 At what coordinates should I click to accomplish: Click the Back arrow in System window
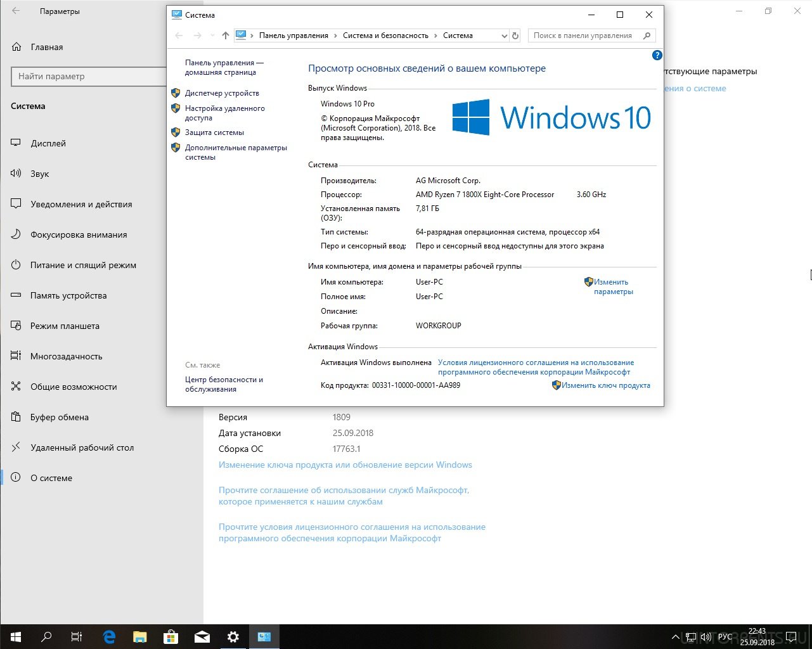(x=179, y=35)
